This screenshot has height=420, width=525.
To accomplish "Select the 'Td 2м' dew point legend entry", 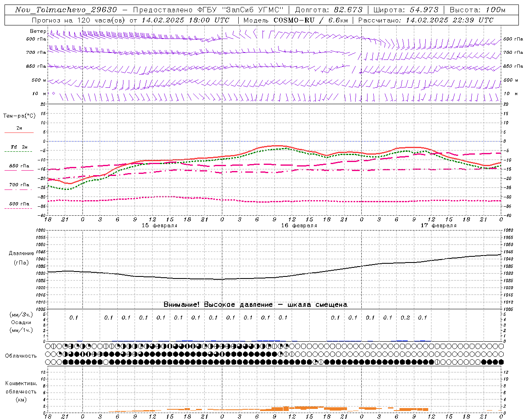I will tap(19, 147).
